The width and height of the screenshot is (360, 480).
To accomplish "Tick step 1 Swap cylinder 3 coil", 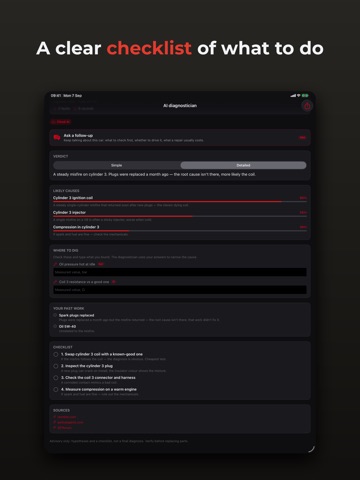I will (x=56, y=354).
